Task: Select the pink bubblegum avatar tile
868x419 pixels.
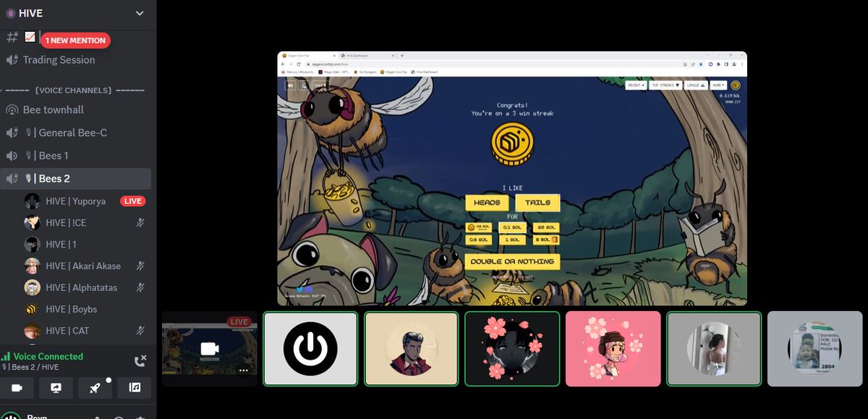Action: click(613, 349)
